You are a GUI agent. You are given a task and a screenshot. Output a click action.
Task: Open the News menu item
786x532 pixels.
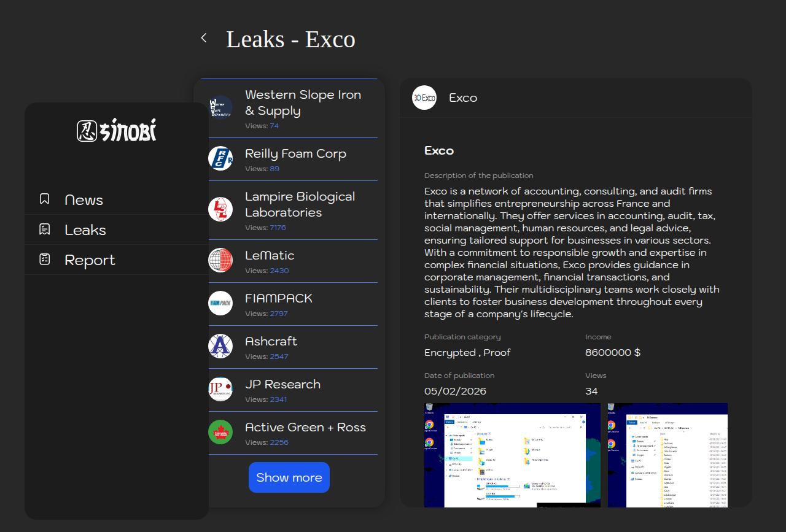pos(84,200)
